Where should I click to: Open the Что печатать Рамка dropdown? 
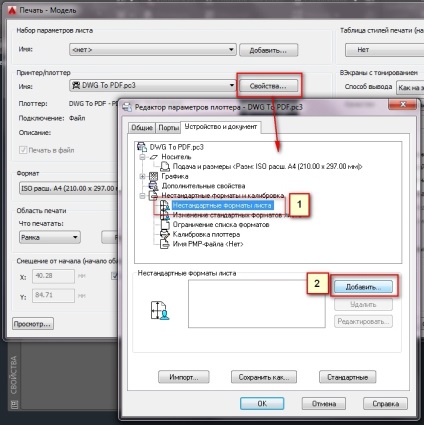coord(50,237)
